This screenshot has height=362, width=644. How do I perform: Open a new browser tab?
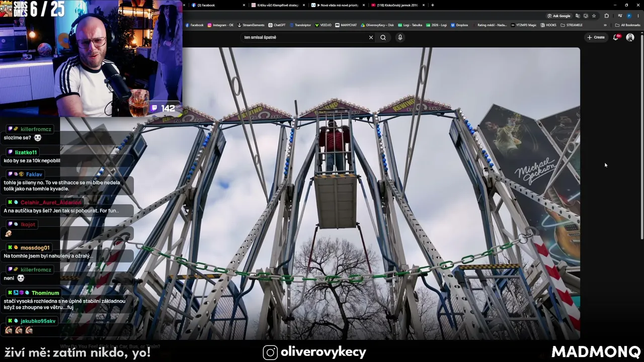pyautogui.click(x=433, y=5)
